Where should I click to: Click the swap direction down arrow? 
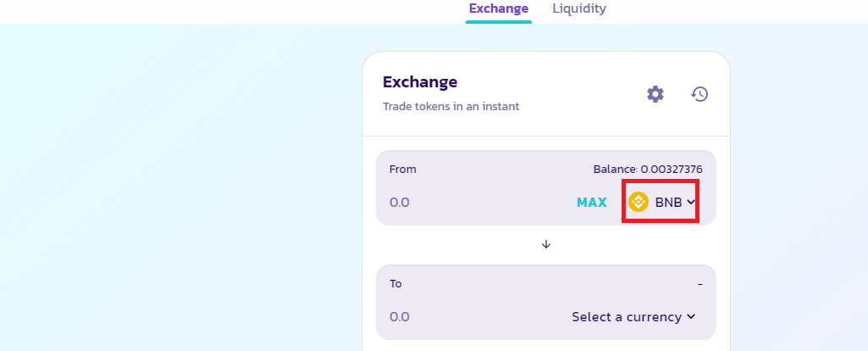[546, 244]
